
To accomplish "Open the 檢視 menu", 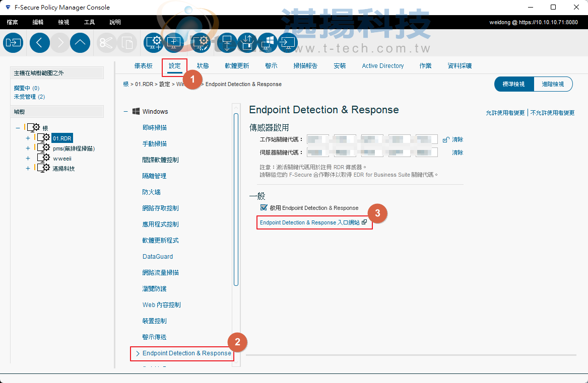I will pos(64,22).
